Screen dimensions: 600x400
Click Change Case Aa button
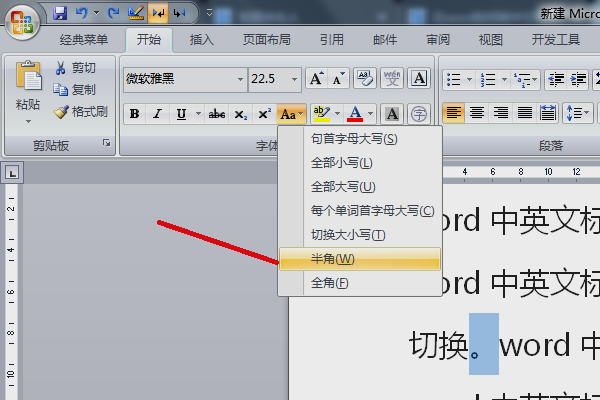[292, 114]
